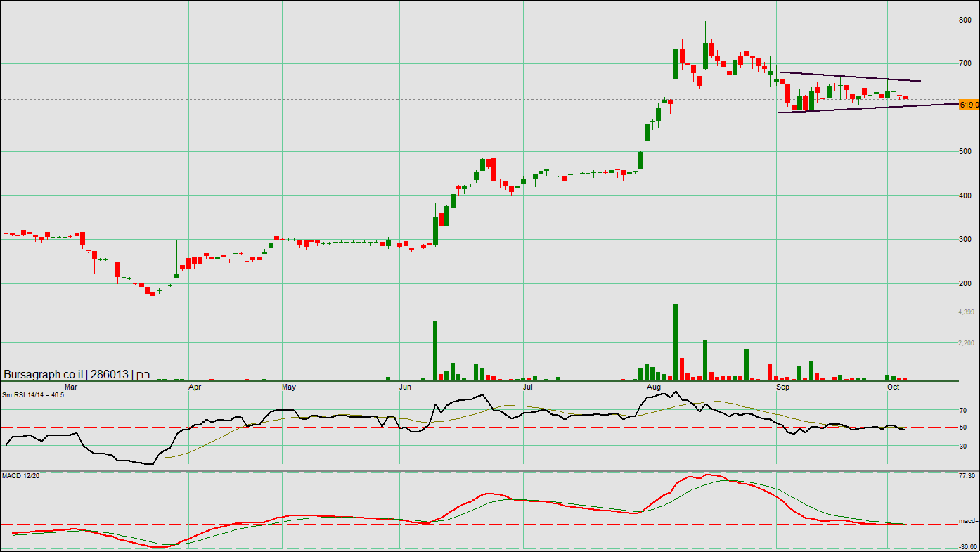
Task: Select the Sm.RSI 14/14 indicator label
Action: pos(33,395)
